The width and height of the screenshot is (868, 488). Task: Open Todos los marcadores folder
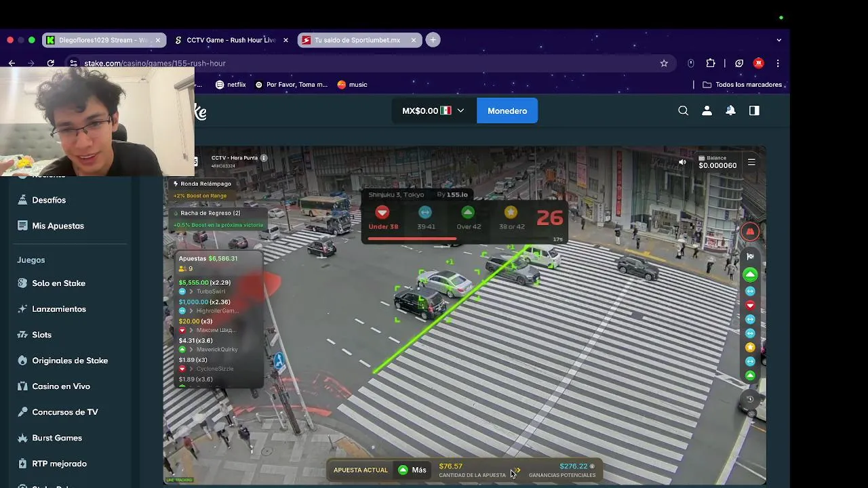tap(743, 85)
